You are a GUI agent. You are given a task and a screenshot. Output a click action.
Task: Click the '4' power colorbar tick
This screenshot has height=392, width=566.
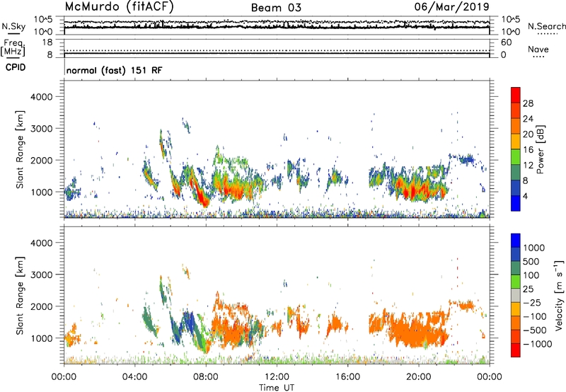(x=525, y=196)
